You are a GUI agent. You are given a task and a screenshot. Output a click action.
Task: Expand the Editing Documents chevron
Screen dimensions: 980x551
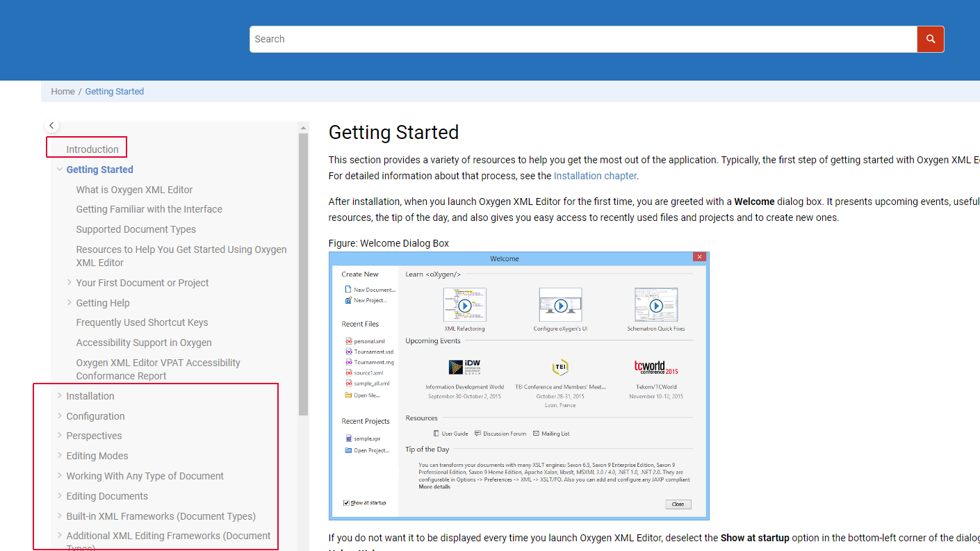(60, 495)
